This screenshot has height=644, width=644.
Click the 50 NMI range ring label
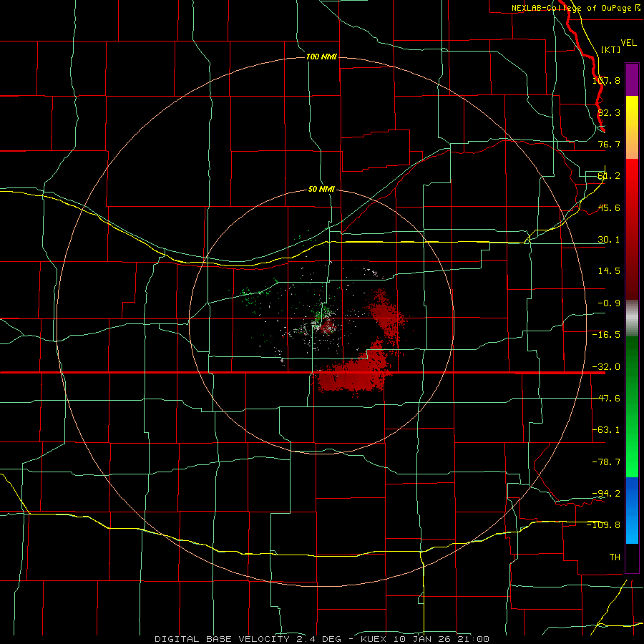(x=321, y=190)
